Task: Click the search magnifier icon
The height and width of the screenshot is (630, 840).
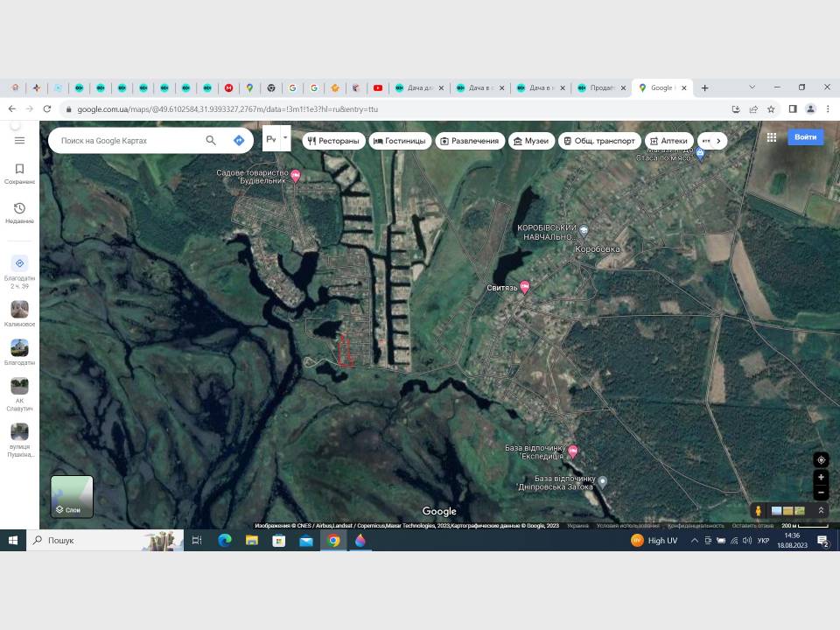Action: (211, 140)
